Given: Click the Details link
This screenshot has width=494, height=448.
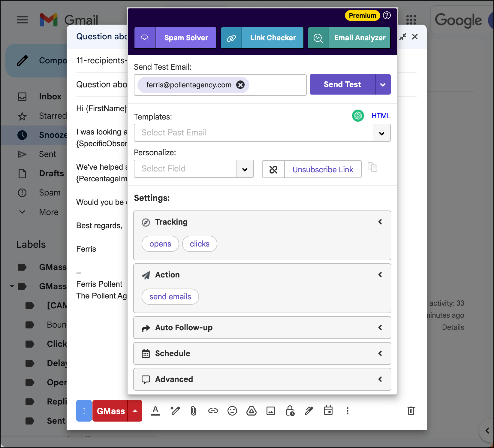Looking at the screenshot, I should pyautogui.click(x=453, y=327).
